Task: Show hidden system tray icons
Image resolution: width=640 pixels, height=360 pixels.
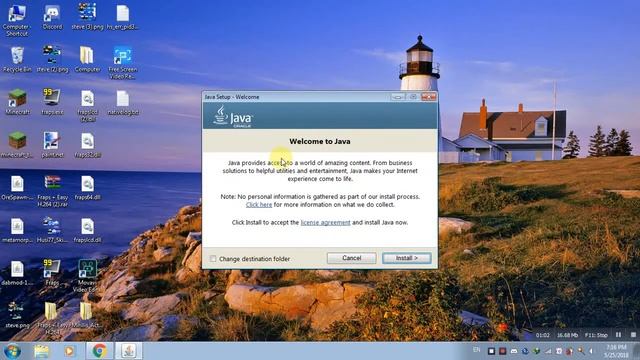Action: coord(591,351)
